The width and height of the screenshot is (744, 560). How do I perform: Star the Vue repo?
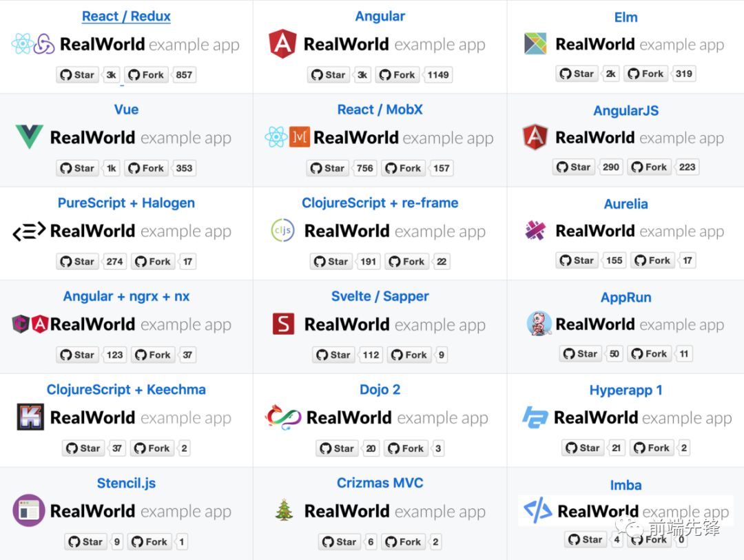(x=78, y=169)
